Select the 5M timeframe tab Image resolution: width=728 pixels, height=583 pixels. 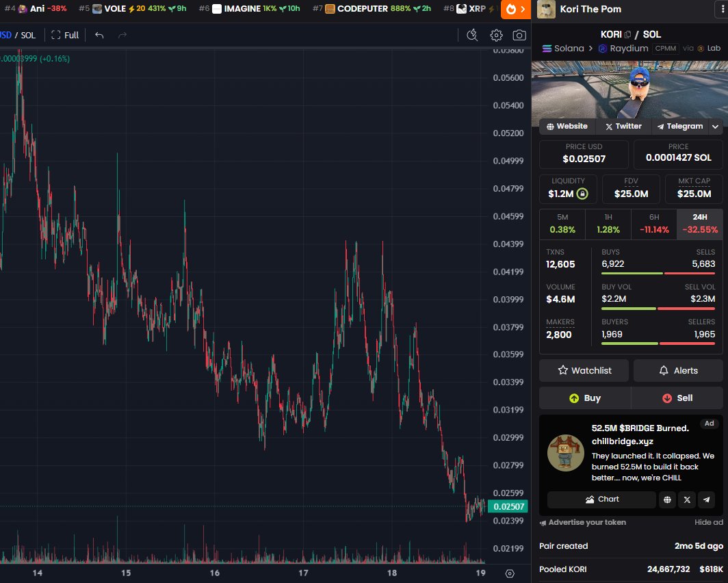pos(562,224)
